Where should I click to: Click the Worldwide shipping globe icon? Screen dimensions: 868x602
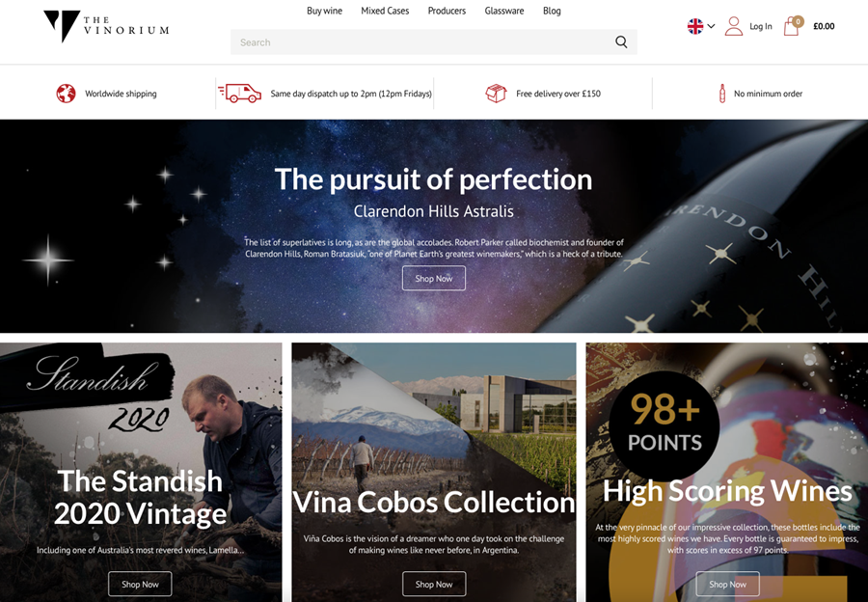(x=66, y=94)
